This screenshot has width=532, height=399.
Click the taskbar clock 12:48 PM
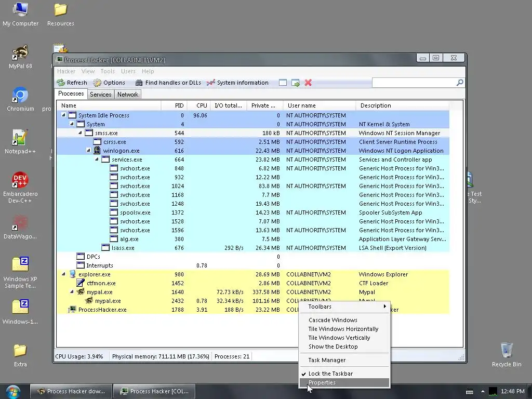coord(512,392)
